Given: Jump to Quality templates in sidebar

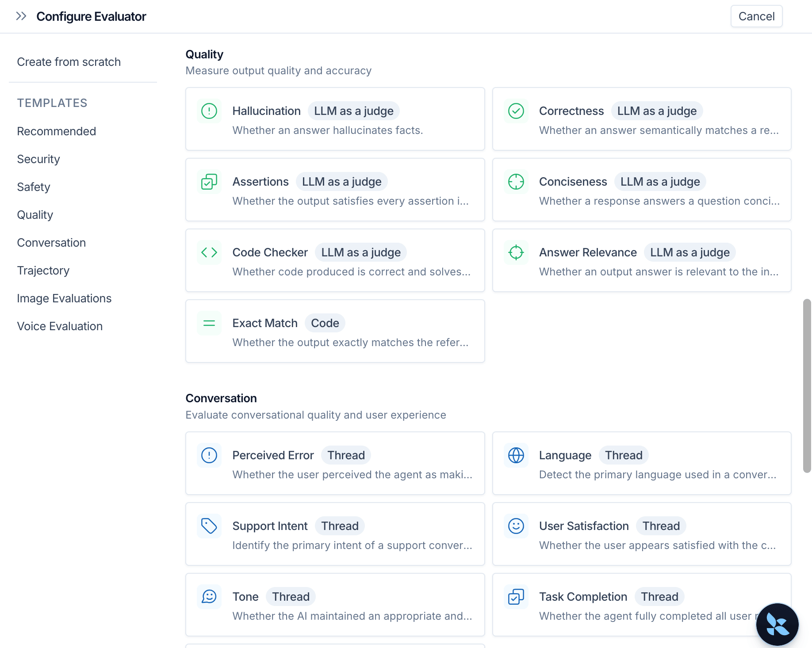Looking at the screenshot, I should [35, 215].
